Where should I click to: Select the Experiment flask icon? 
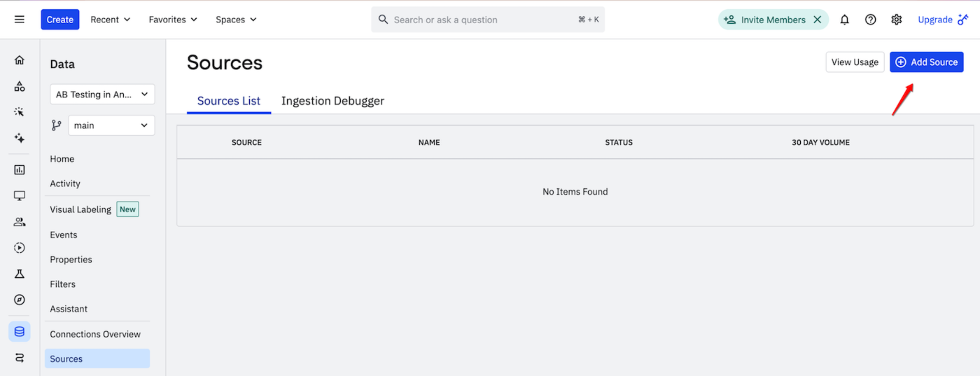tap(19, 274)
